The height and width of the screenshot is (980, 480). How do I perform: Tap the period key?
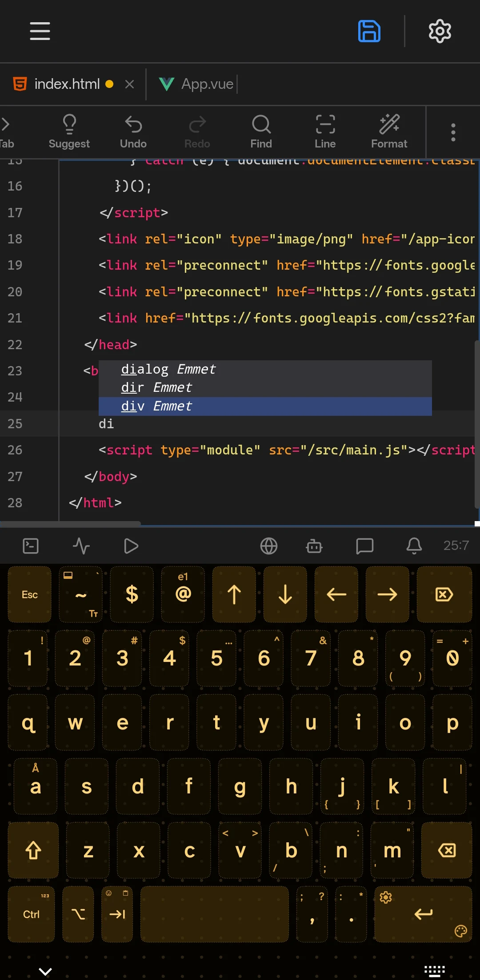pos(351,914)
